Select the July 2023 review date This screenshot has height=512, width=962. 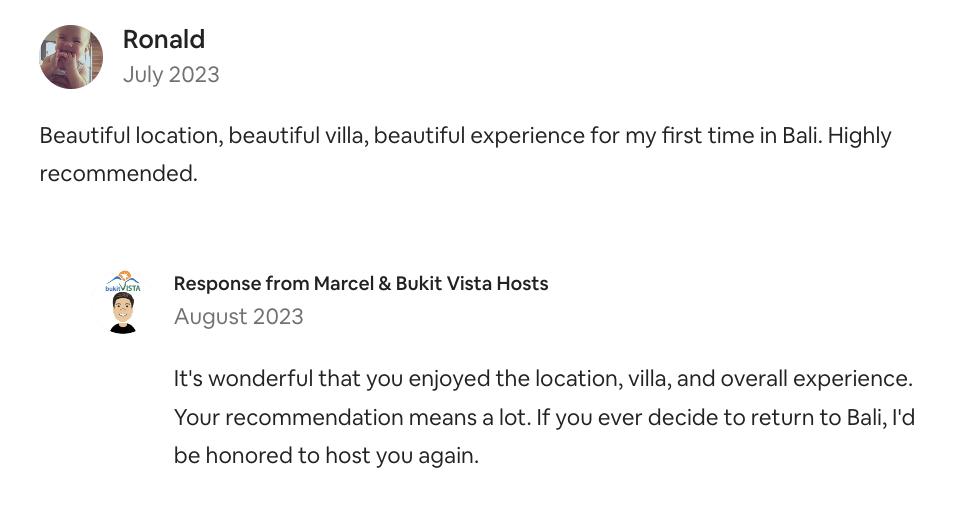point(171,74)
